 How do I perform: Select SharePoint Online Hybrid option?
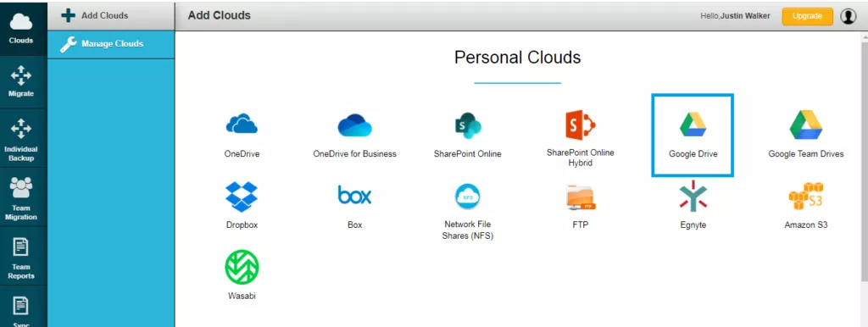click(580, 125)
